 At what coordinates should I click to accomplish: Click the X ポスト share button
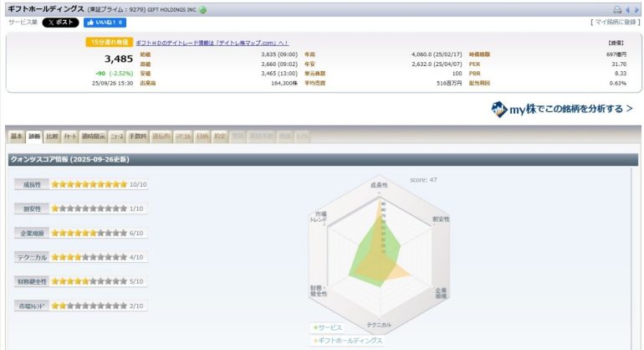[x=61, y=23]
